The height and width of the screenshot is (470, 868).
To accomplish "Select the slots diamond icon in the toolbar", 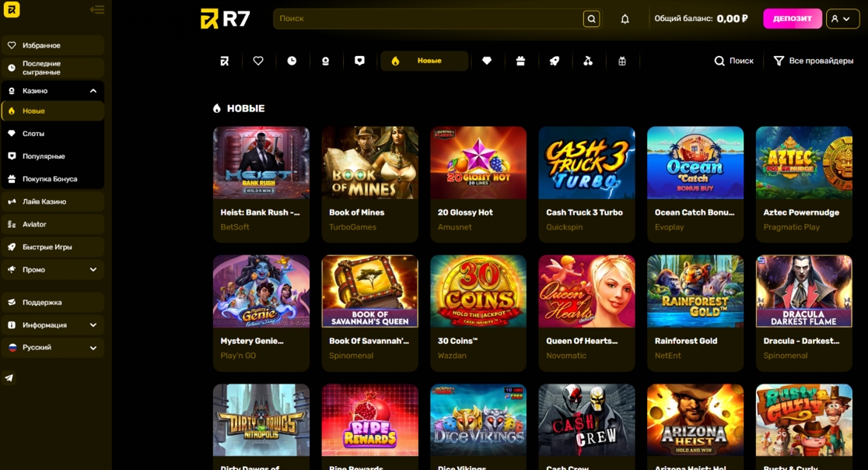I will click(487, 61).
